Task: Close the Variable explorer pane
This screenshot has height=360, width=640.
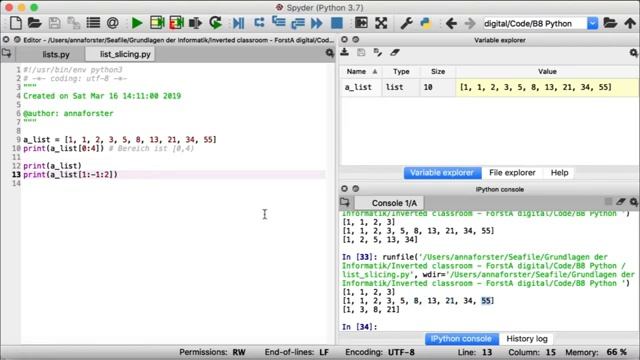Action: tap(344, 39)
